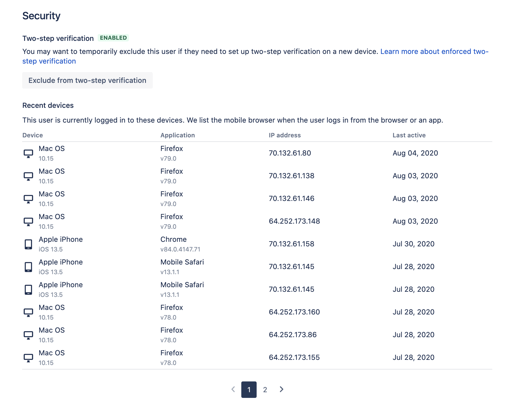Click desktop icon for 64.252.173.148 device
Viewport: 532px width, 403px height.
click(x=28, y=222)
